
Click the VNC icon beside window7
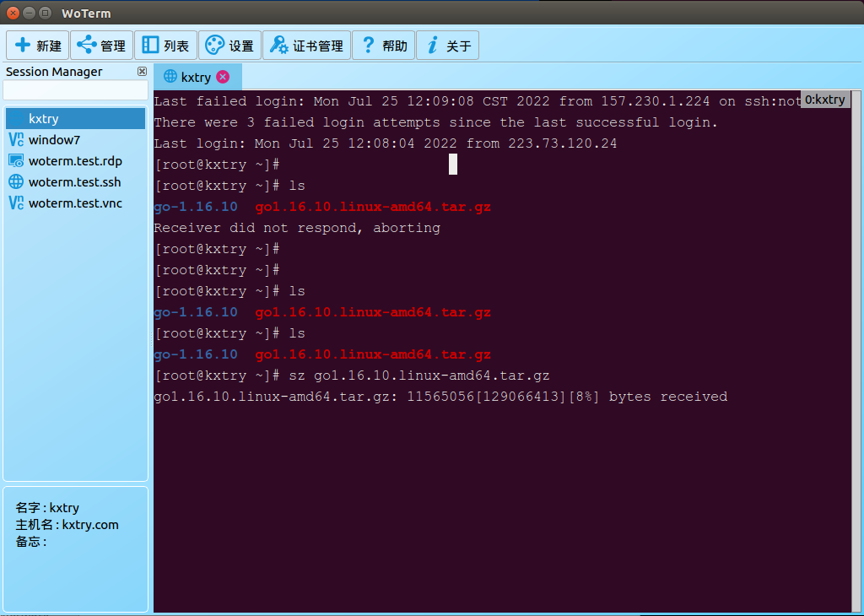click(x=16, y=140)
